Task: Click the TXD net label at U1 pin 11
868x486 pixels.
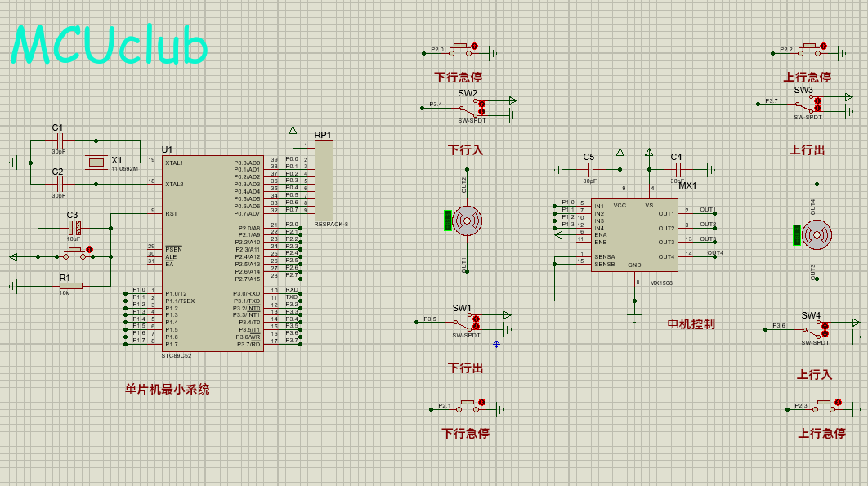Action: pos(292,297)
